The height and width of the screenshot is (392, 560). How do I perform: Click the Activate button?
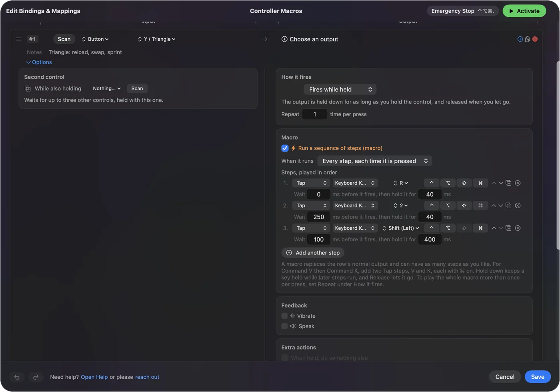click(x=524, y=11)
